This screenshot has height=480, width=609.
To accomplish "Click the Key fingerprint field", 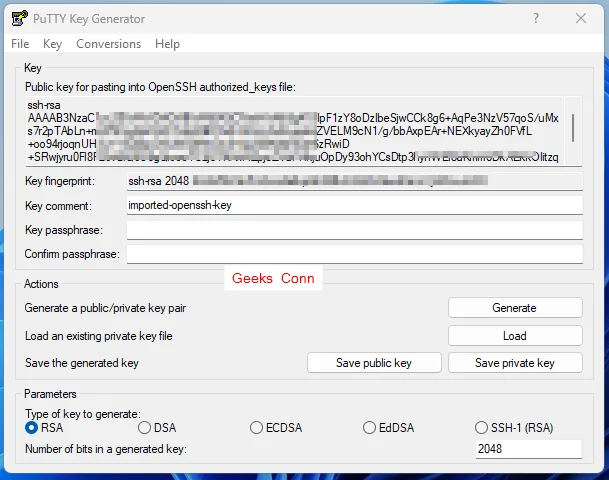I will (355, 181).
